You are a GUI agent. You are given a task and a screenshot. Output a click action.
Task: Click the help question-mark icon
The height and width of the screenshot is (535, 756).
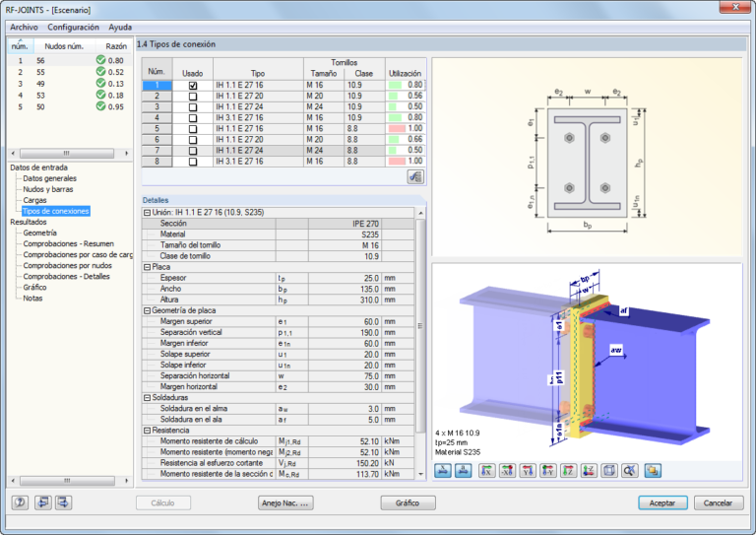(x=20, y=502)
